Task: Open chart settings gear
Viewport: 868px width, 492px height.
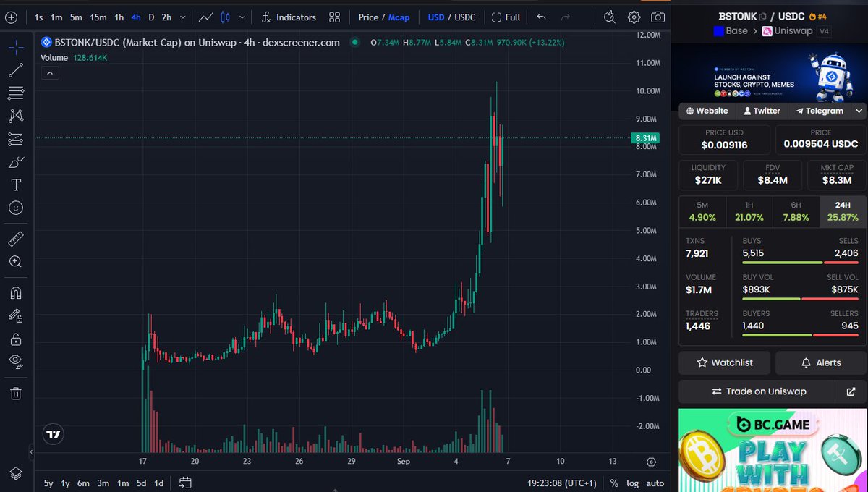Action: 634,17
